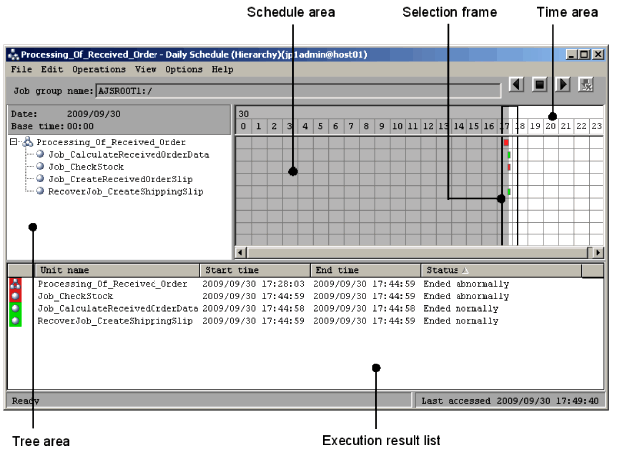642x453 pixels.
Task: Select RecoverJob_CreateShippingSlip in the tree
Action: (x=126, y=191)
